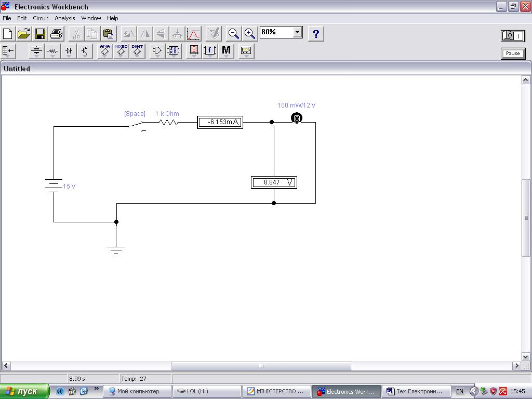The image size is (532, 399).
Task: Open the Mixed ICs parts bin
Action: pos(121,51)
